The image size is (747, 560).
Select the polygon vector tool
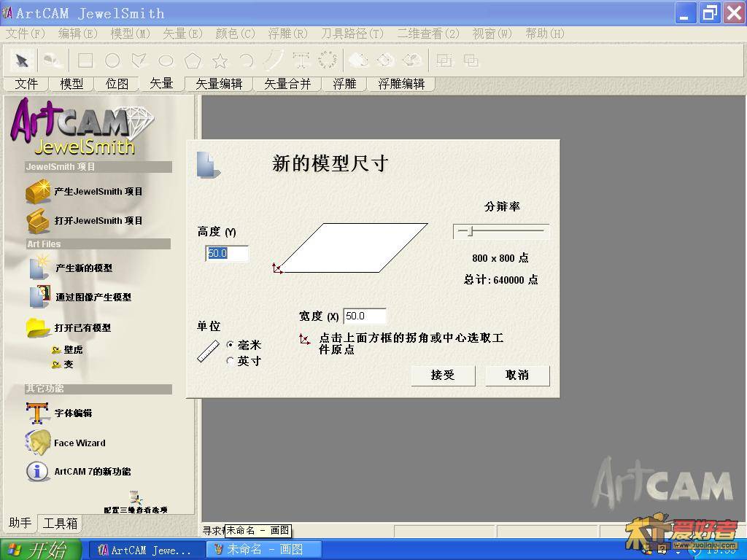193,61
